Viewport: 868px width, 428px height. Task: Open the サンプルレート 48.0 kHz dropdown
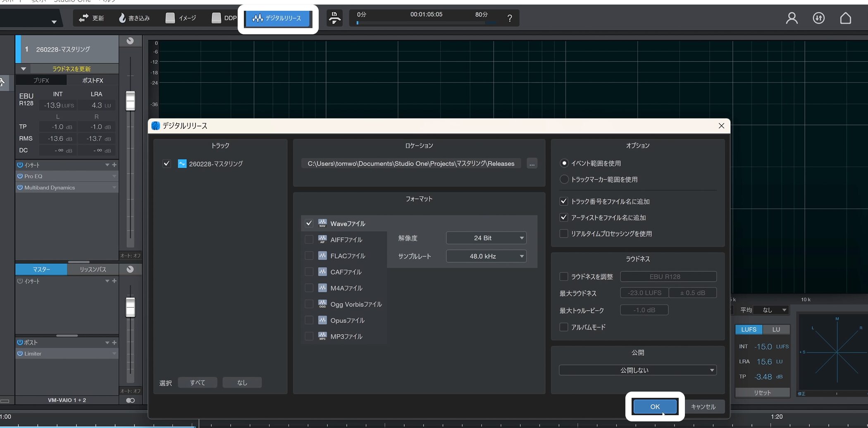tap(486, 256)
